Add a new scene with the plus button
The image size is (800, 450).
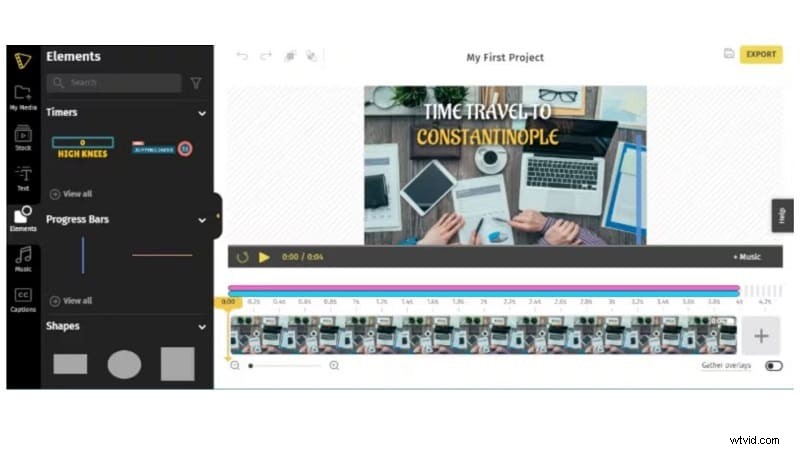pos(761,336)
